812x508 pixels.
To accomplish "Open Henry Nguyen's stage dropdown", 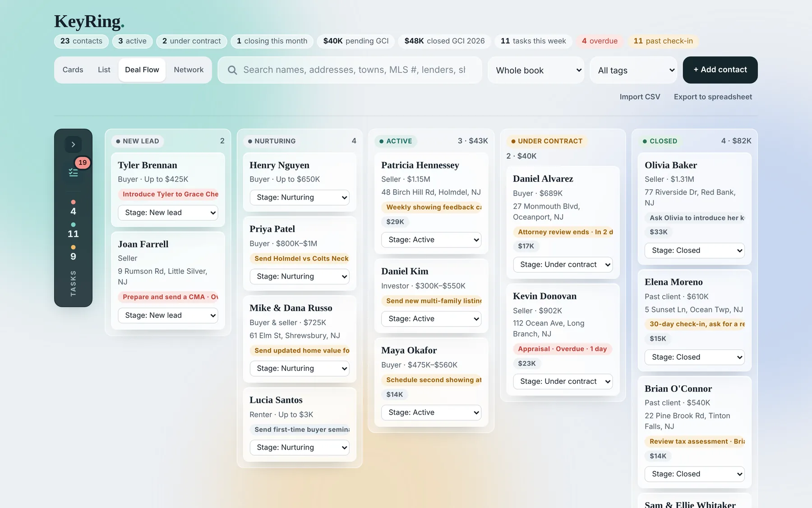I will pyautogui.click(x=300, y=197).
